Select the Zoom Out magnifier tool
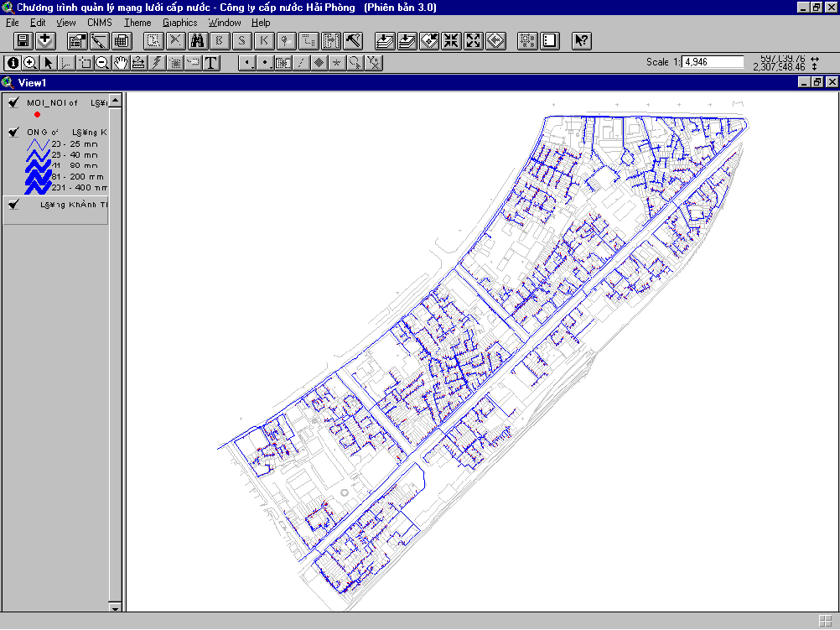 pyautogui.click(x=101, y=63)
